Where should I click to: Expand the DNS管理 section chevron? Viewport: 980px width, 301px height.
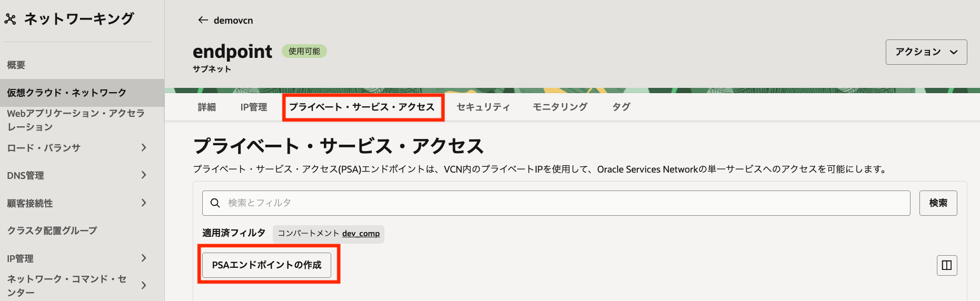coord(144,175)
